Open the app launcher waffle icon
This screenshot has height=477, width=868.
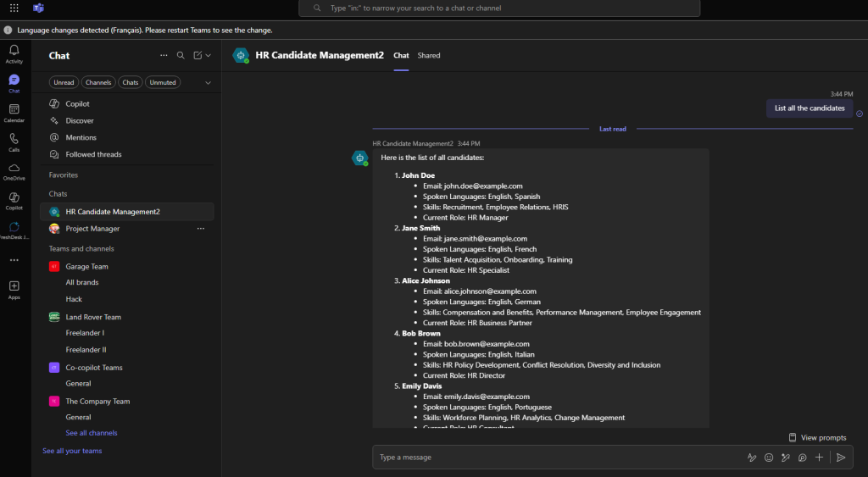point(14,8)
